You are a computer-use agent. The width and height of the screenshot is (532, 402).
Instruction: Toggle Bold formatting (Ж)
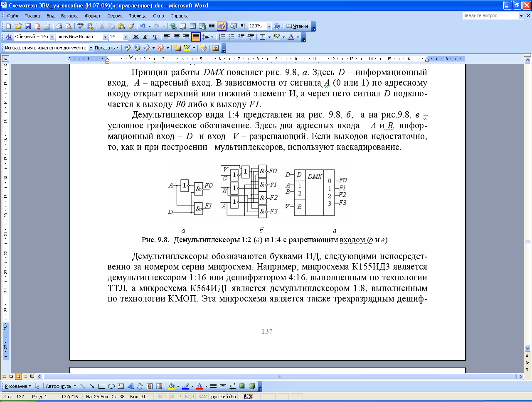tap(135, 37)
